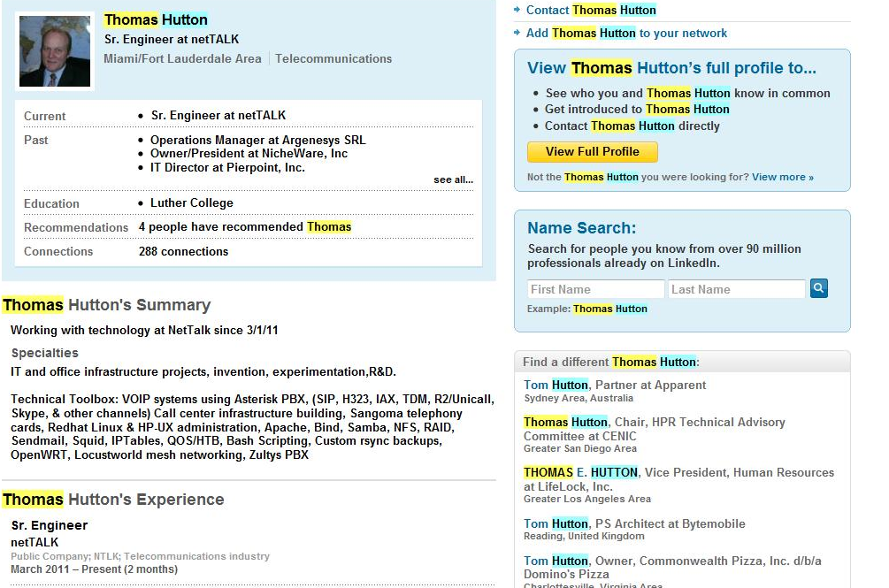This screenshot has height=588, width=889.
Task: Click the Example: Thomas Hutton hint
Action: [587, 309]
